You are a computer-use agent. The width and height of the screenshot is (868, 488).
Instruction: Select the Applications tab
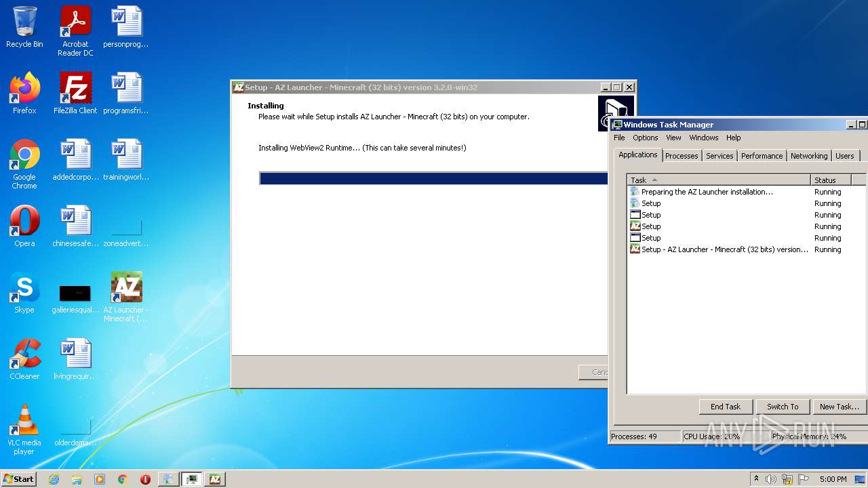coord(638,155)
